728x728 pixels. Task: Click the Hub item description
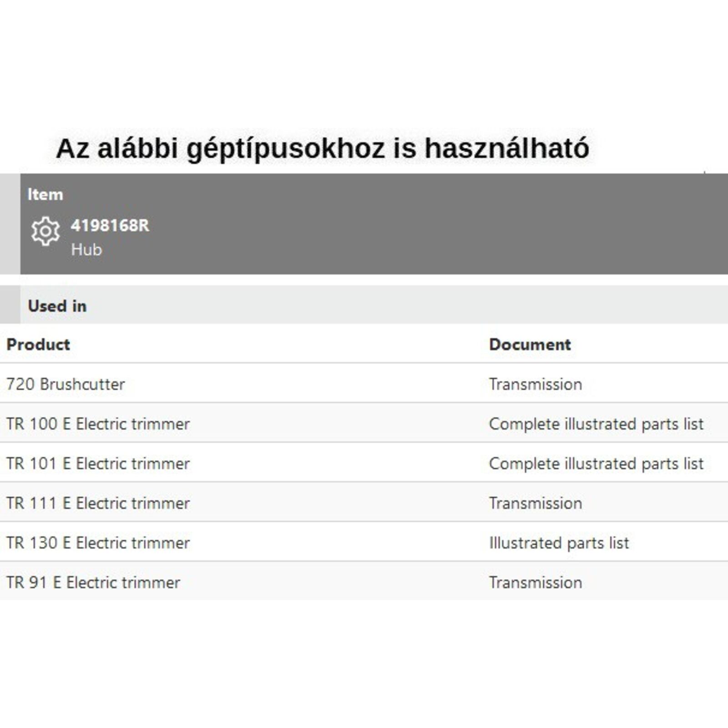86,249
